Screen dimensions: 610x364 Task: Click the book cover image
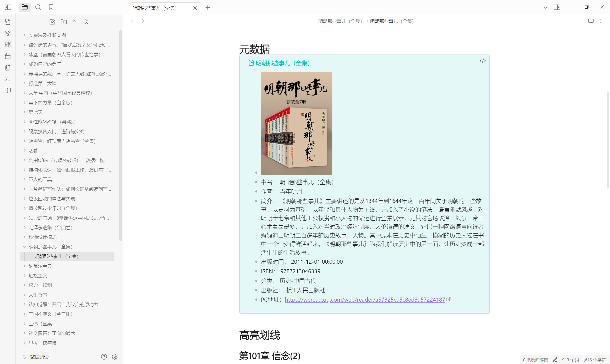[296, 123]
